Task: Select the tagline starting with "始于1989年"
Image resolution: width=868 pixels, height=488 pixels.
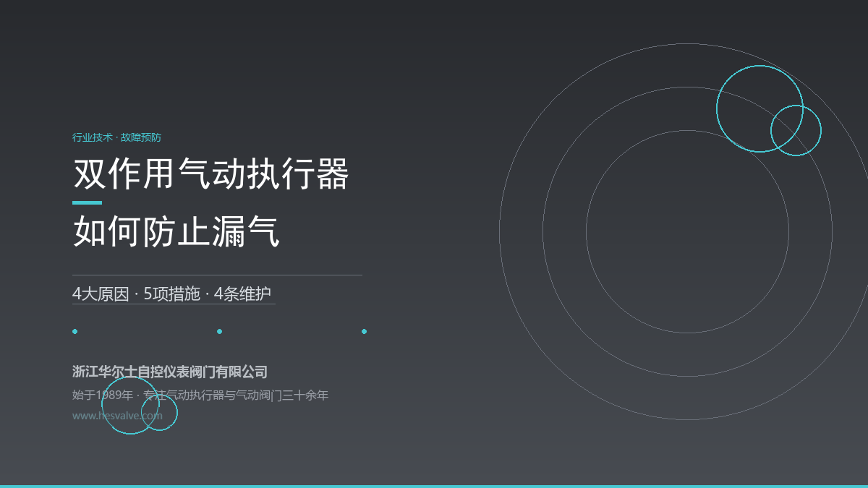Action: click(x=200, y=395)
